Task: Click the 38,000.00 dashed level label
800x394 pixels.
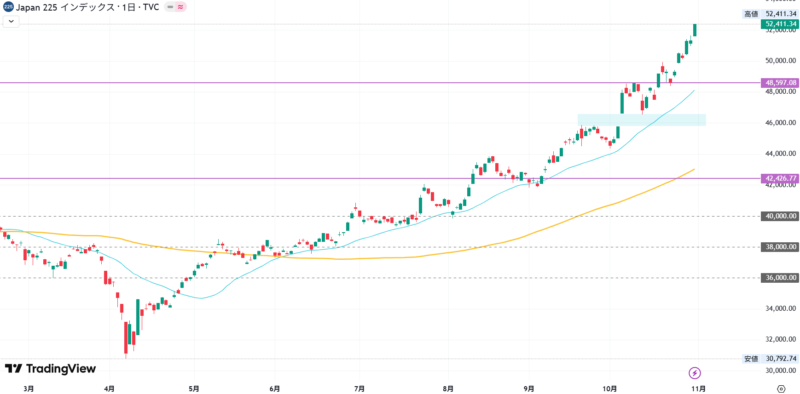Action: 779,247
